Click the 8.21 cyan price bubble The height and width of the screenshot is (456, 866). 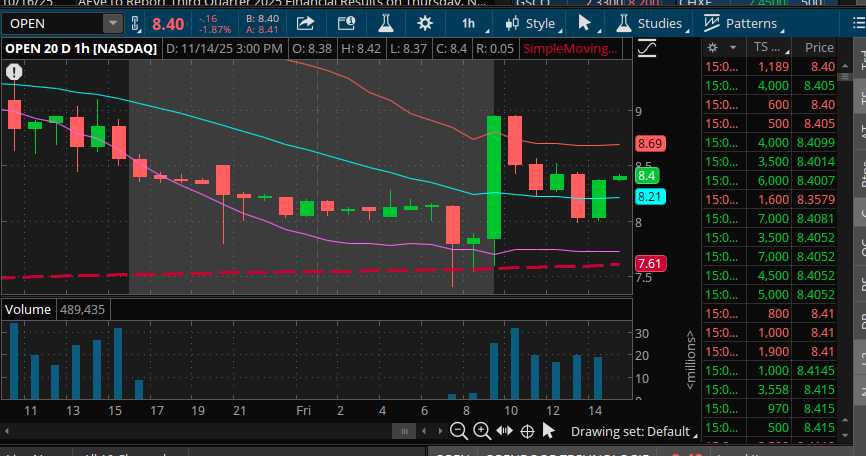pos(650,197)
